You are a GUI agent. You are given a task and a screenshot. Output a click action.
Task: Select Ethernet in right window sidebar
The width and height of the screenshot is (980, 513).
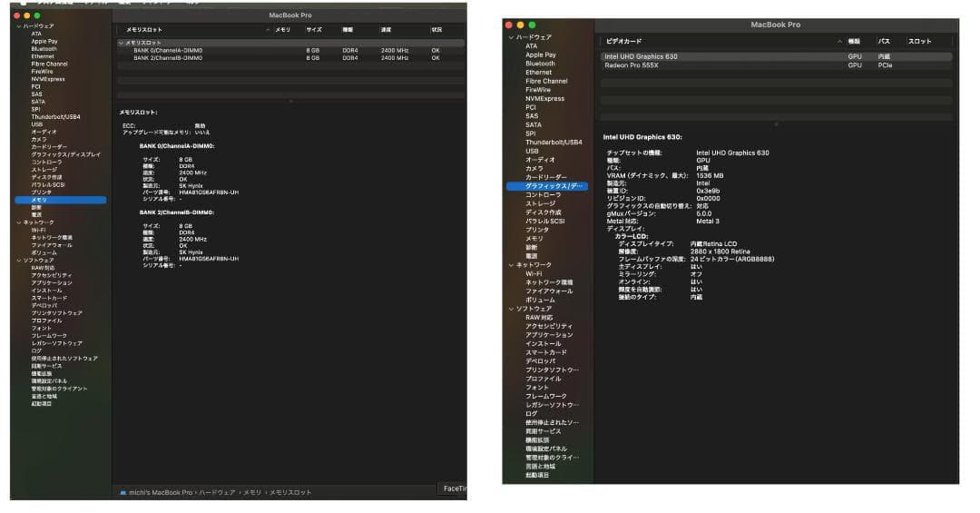(x=538, y=73)
